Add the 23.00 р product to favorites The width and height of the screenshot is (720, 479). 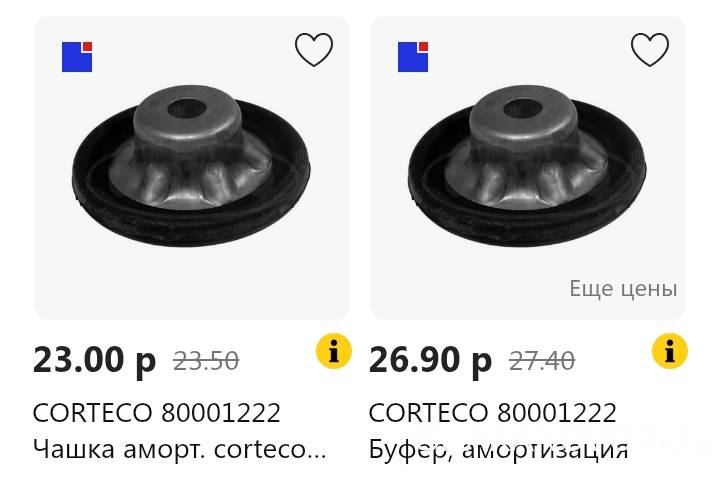coord(314,50)
